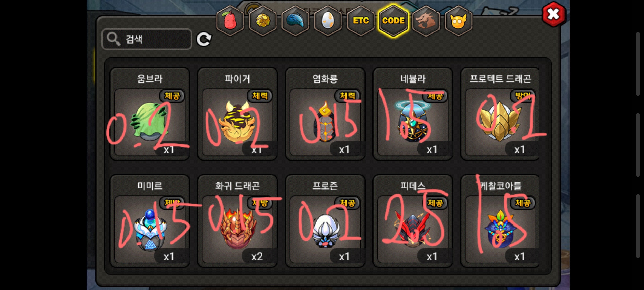Image resolution: width=644 pixels, height=290 pixels.
Task: Open the blue dragon scale tab
Action: 295,21
